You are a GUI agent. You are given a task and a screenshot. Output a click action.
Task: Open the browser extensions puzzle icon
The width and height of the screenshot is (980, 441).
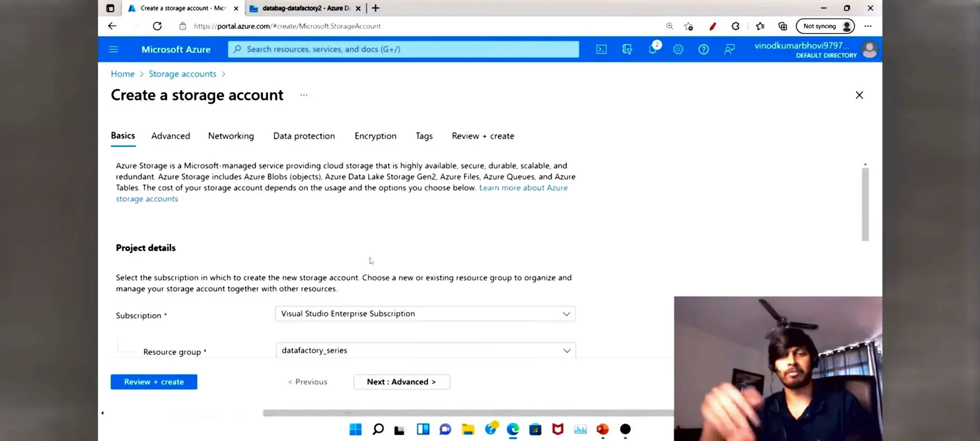(x=735, y=26)
